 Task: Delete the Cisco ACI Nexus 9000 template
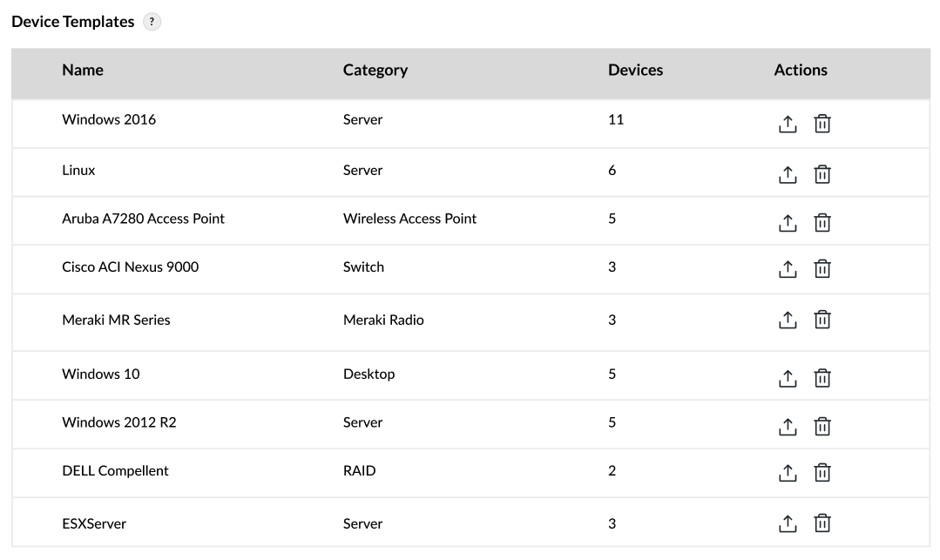click(x=822, y=269)
